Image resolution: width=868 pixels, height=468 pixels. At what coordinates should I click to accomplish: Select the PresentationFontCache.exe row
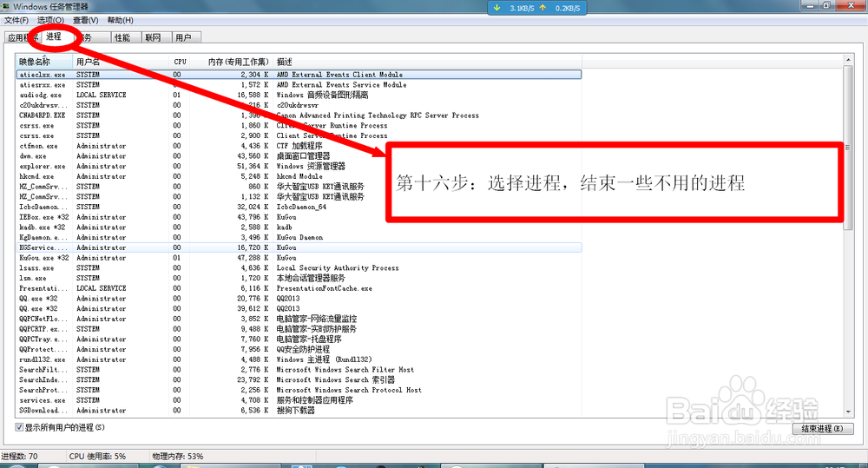click(299, 288)
